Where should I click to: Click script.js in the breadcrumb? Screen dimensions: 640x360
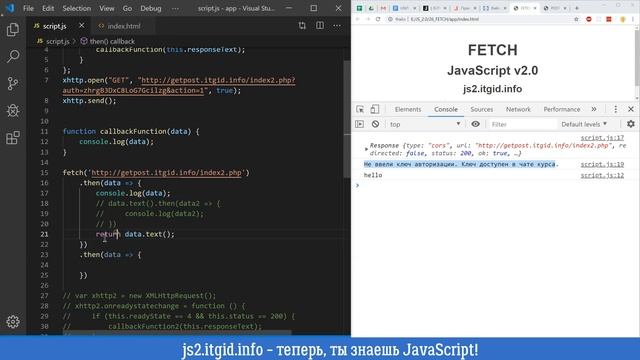pyautogui.click(x=57, y=41)
